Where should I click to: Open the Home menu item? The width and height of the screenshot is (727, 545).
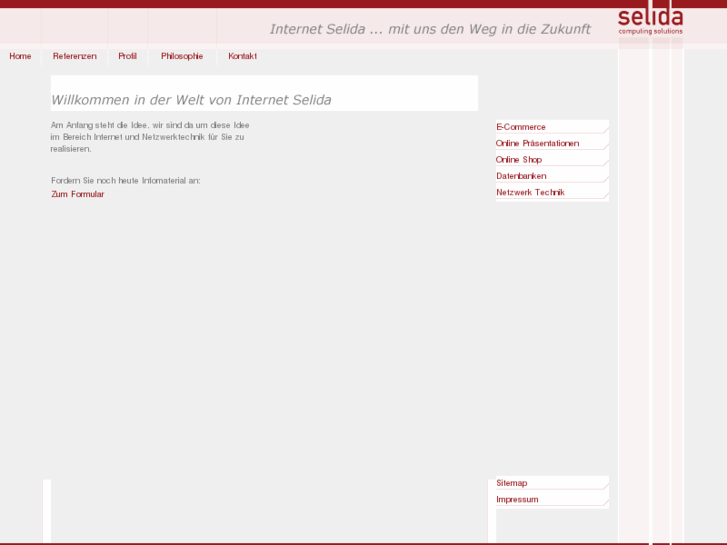click(20, 56)
